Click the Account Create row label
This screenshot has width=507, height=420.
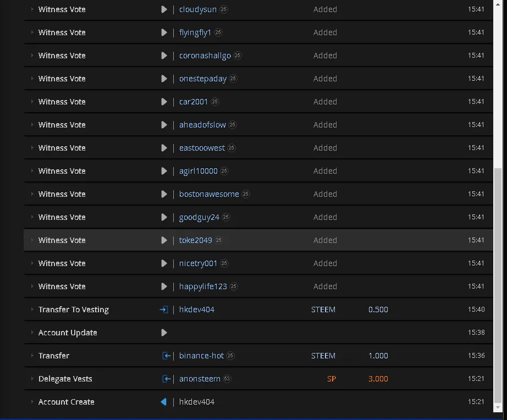(67, 402)
